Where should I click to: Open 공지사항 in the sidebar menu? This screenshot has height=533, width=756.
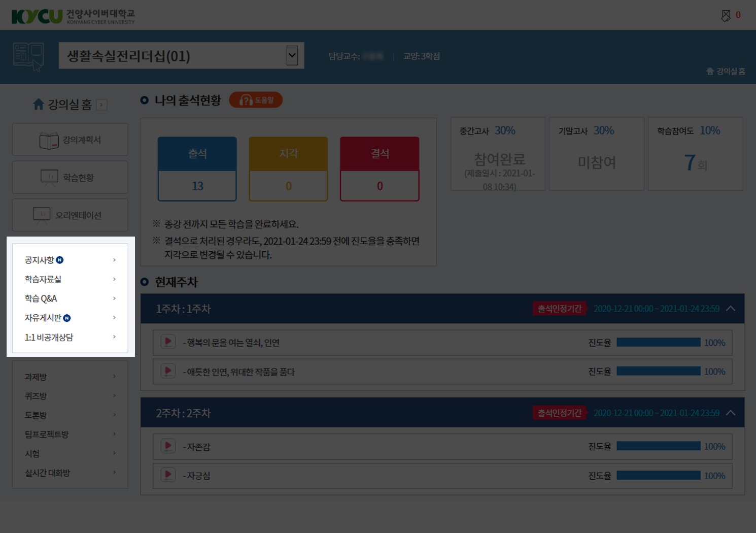pos(70,260)
